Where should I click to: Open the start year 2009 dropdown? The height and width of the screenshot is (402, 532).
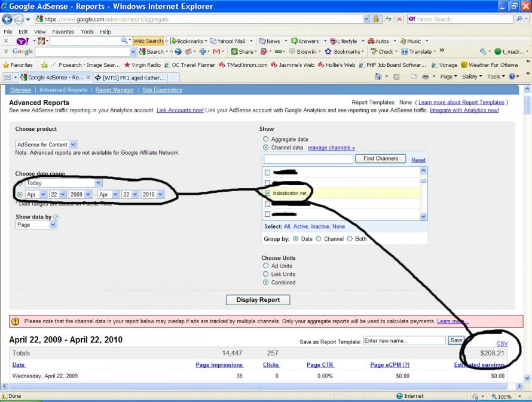(80, 195)
